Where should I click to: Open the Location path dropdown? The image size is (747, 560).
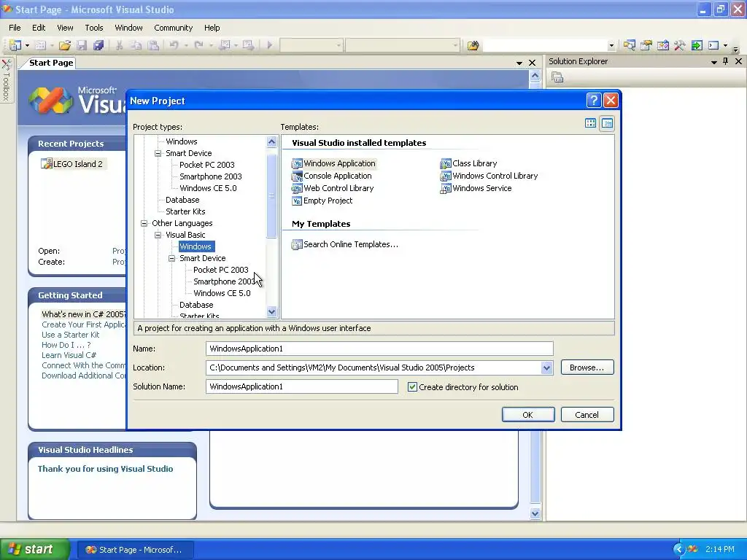click(546, 367)
